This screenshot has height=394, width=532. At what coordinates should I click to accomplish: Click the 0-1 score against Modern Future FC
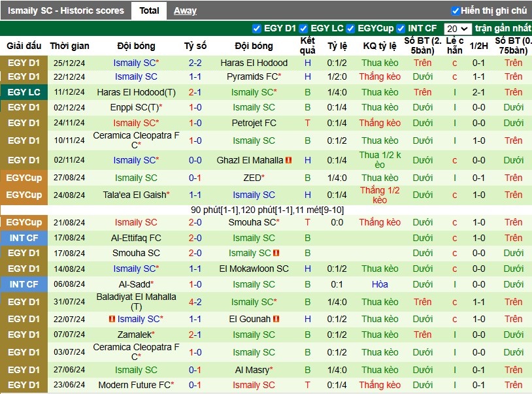195,386
